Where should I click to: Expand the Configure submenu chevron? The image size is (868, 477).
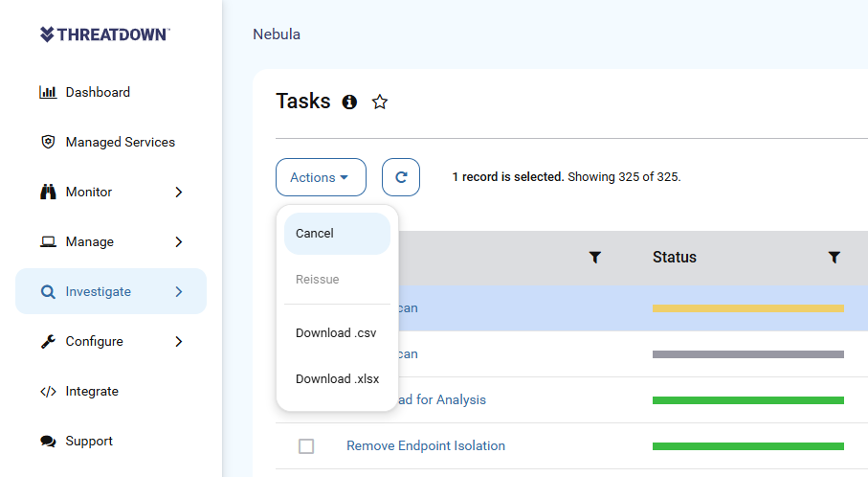tap(179, 341)
